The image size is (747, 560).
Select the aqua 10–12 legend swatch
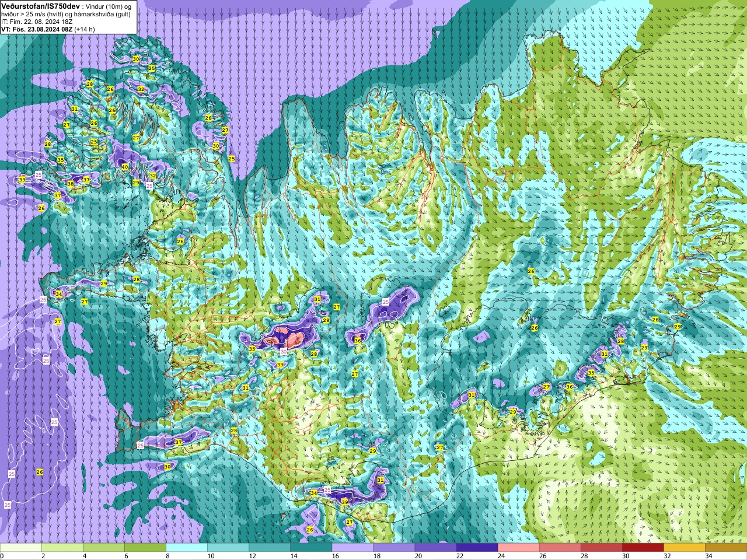click(x=228, y=548)
